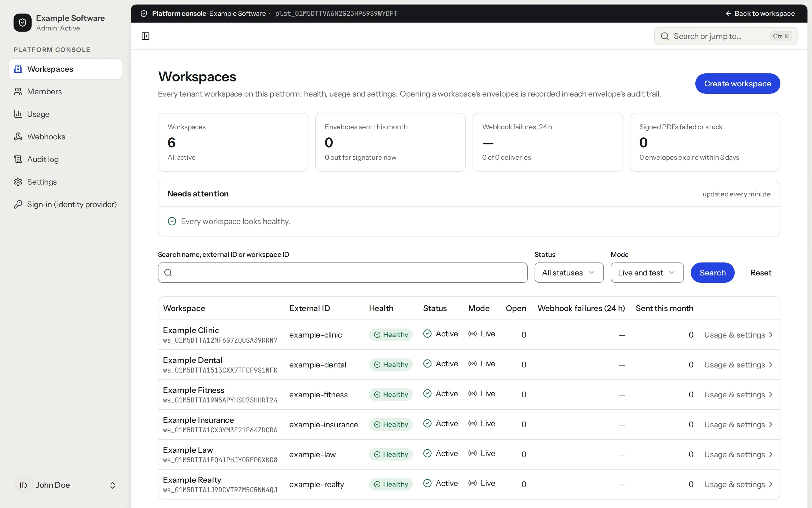Click the external ID example-fitness
The width and height of the screenshot is (812, 508).
(x=318, y=395)
